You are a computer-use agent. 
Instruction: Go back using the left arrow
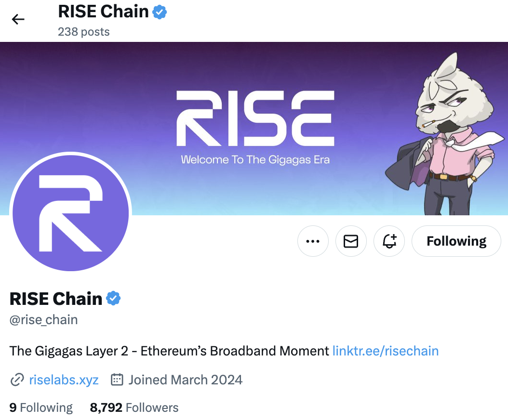pos(18,19)
